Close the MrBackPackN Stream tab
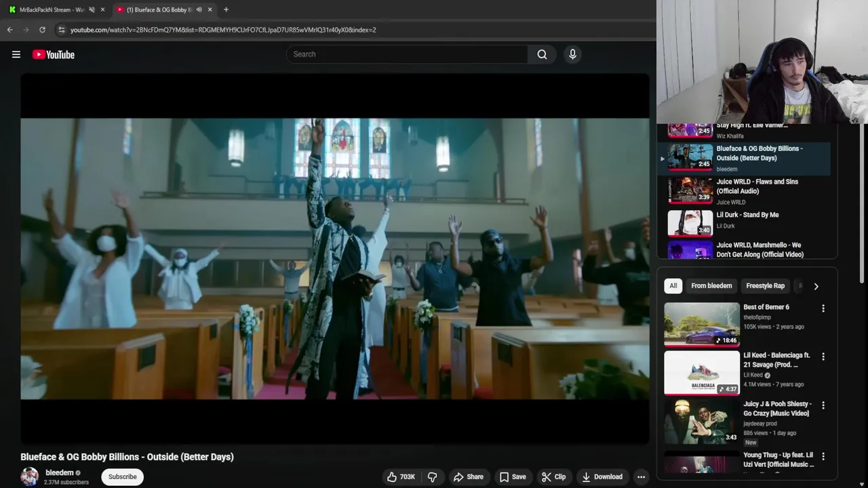 click(102, 9)
